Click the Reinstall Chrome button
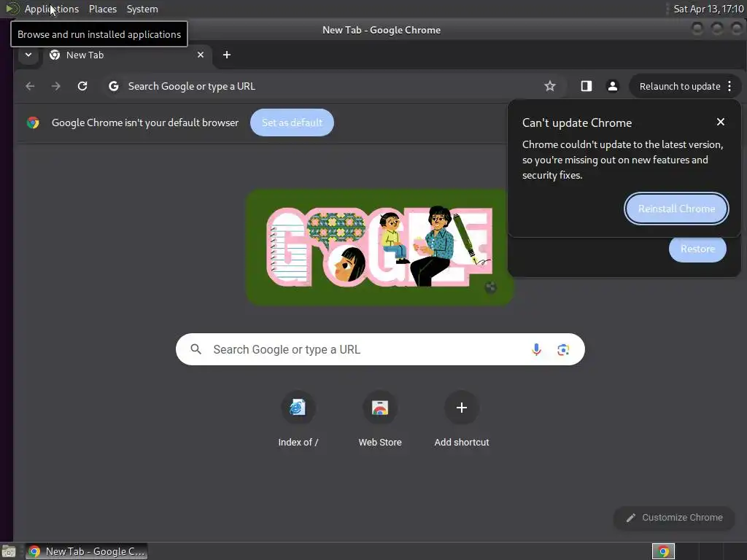Screen dimensions: 747x560 tap(676, 209)
